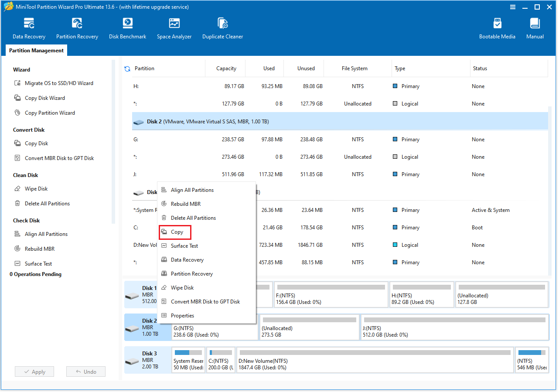
Task: Refresh the partition list icon
Action: (x=127, y=69)
